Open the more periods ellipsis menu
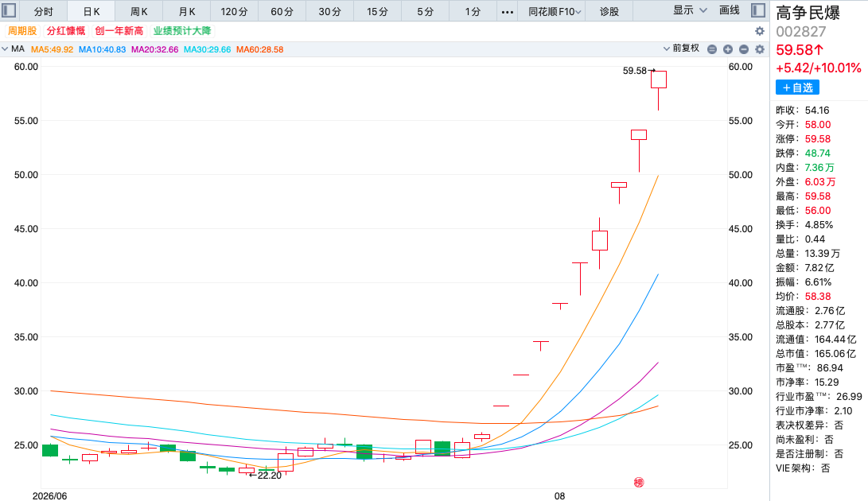This screenshot has width=868, height=501. coord(507,12)
